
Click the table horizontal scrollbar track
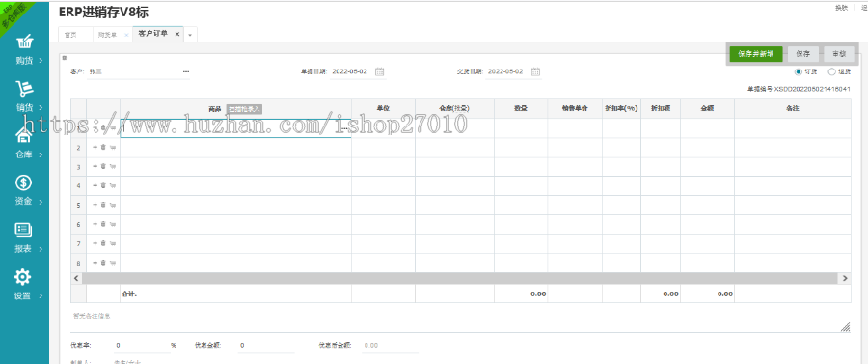(461, 278)
